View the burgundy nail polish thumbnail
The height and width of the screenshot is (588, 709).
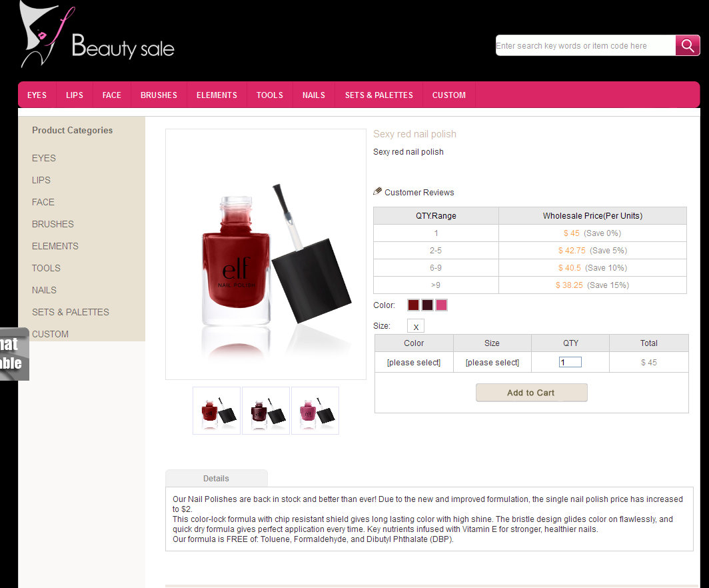tap(266, 411)
